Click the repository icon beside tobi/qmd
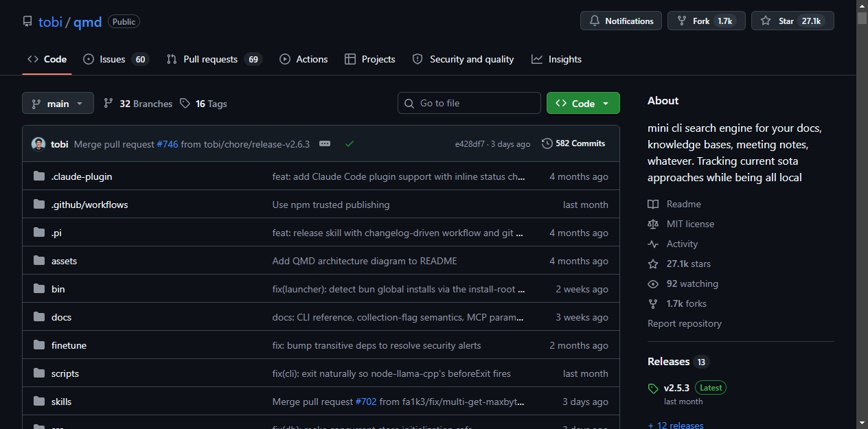The width and height of the screenshot is (868, 429). click(27, 21)
